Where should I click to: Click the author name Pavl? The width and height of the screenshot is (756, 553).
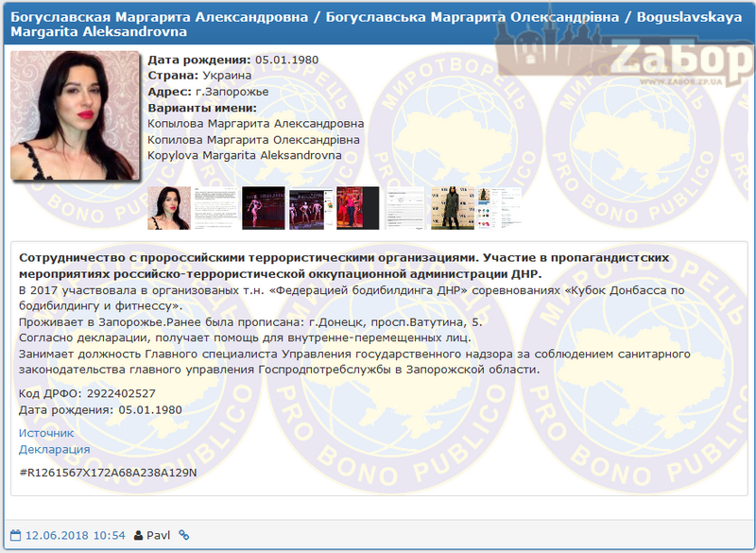coord(159,535)
